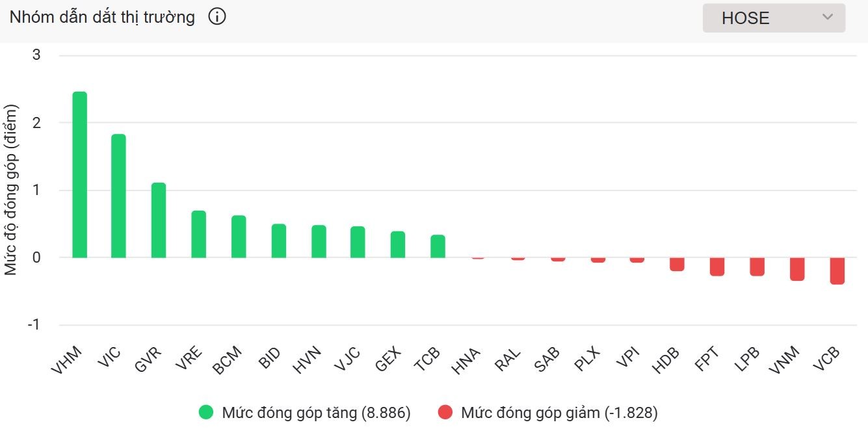Click the LPB red bar
The image size is (868, 444).
(757, 267)
